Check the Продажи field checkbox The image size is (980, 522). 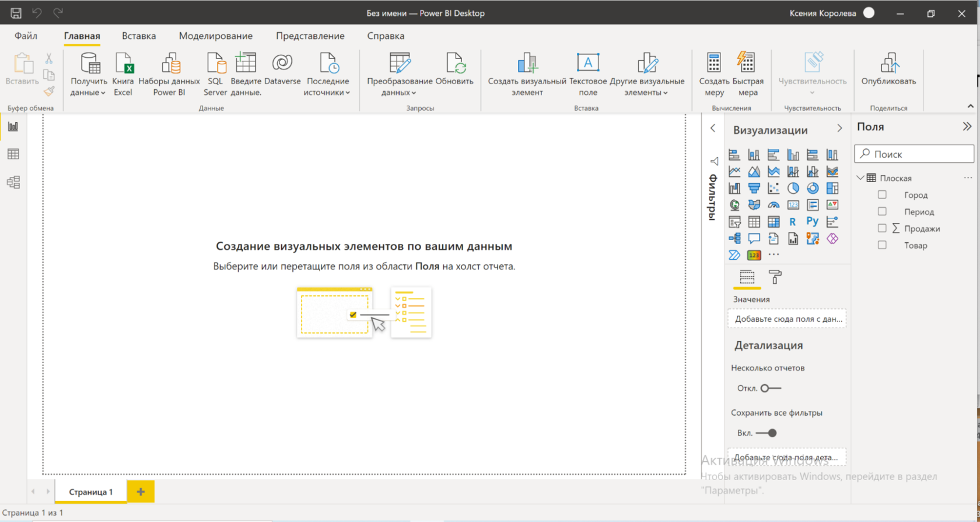882,228
